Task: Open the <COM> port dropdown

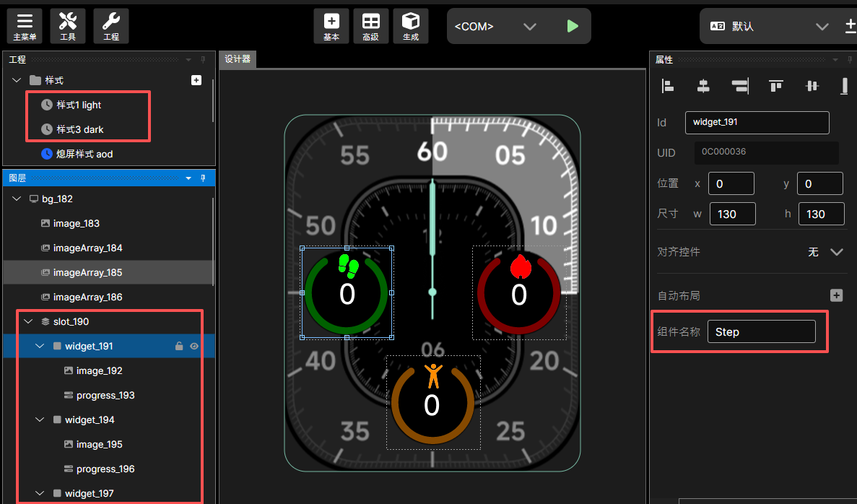Action: tap(529, 27)
